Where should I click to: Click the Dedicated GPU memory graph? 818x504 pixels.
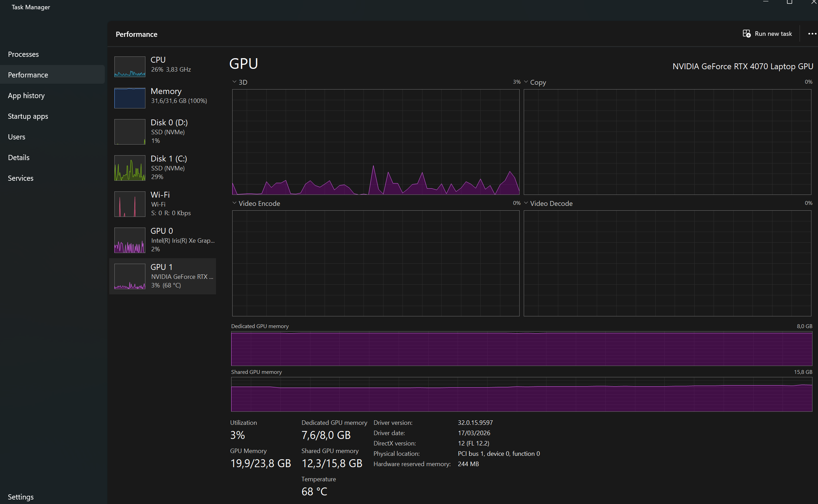click(521, 348)
